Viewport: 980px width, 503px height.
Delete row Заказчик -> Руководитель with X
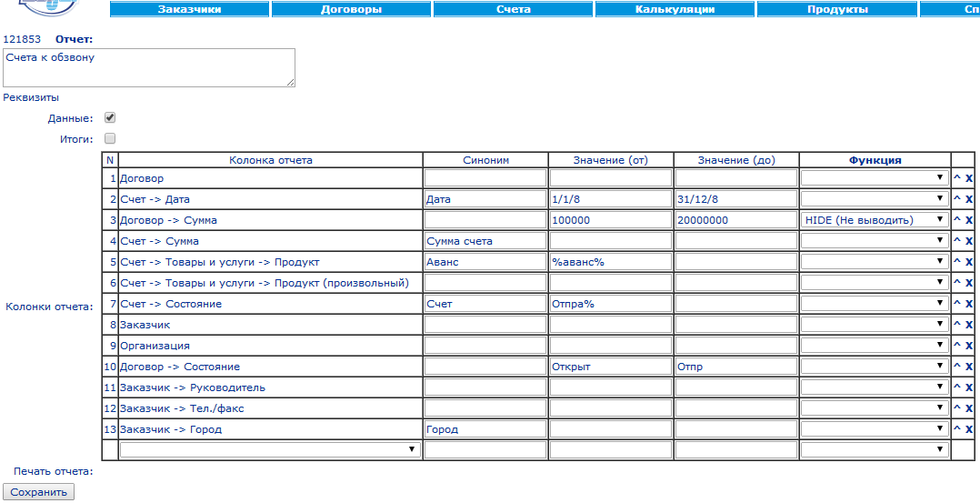point(969,387)
